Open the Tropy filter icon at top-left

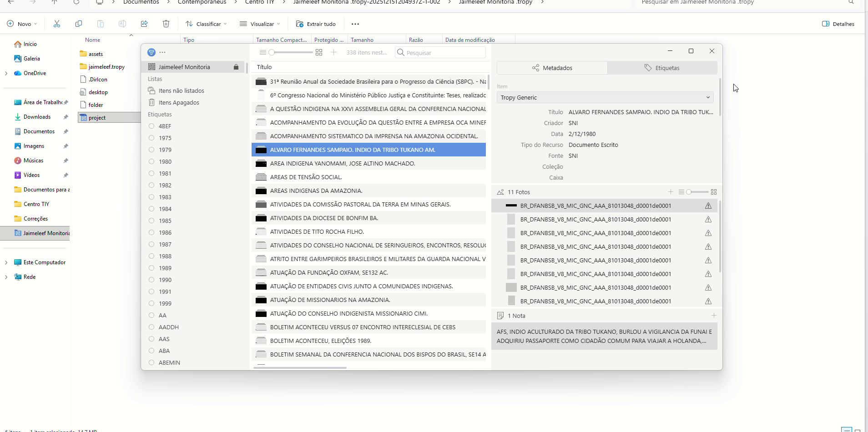tap(151, 52)
